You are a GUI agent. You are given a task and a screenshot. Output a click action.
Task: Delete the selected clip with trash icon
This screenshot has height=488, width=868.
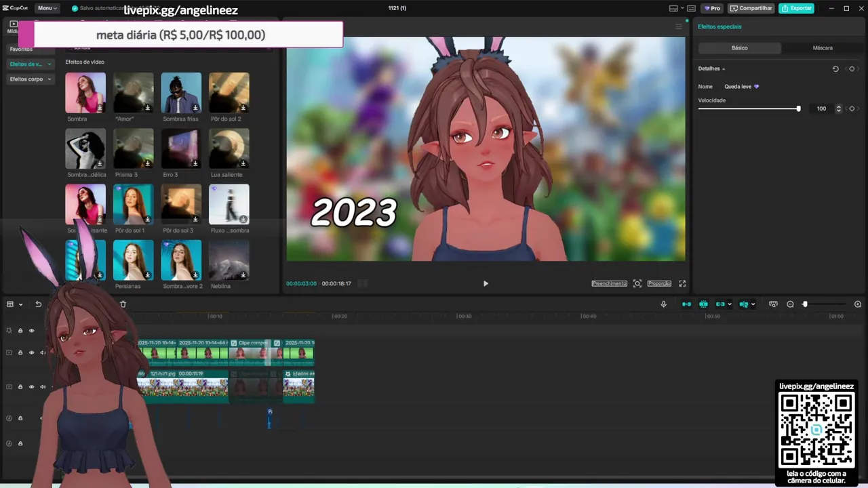(x=123, y=304)
